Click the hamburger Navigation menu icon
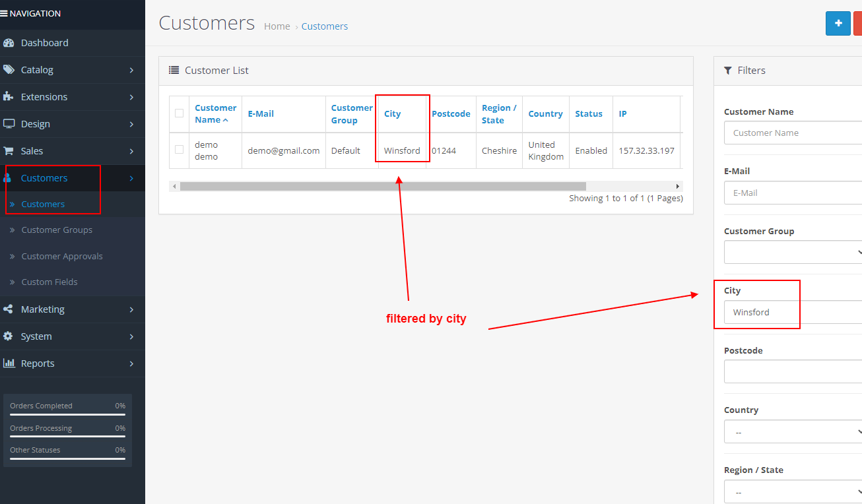This screenshot has width=862, height=504. (x=4, y=13)
